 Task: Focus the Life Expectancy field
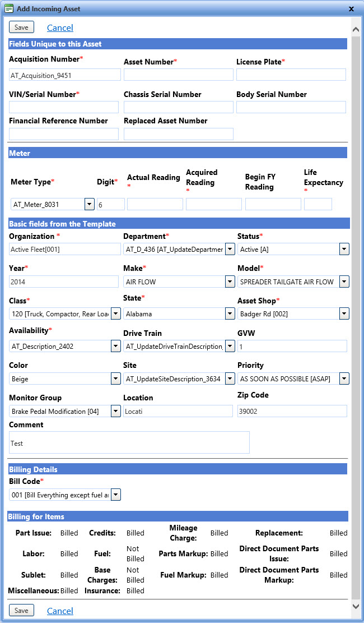(318, 204)
